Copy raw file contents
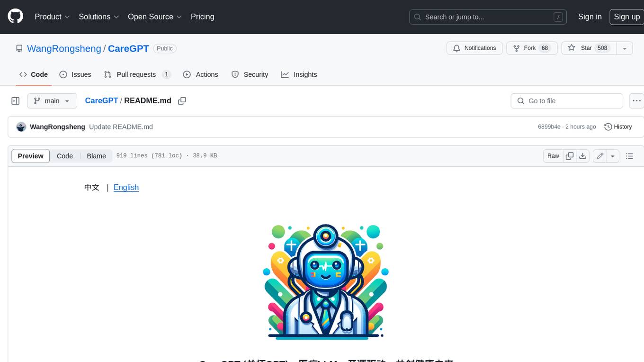Viewport: 644px width, 362px height. [x=570, y=156]
